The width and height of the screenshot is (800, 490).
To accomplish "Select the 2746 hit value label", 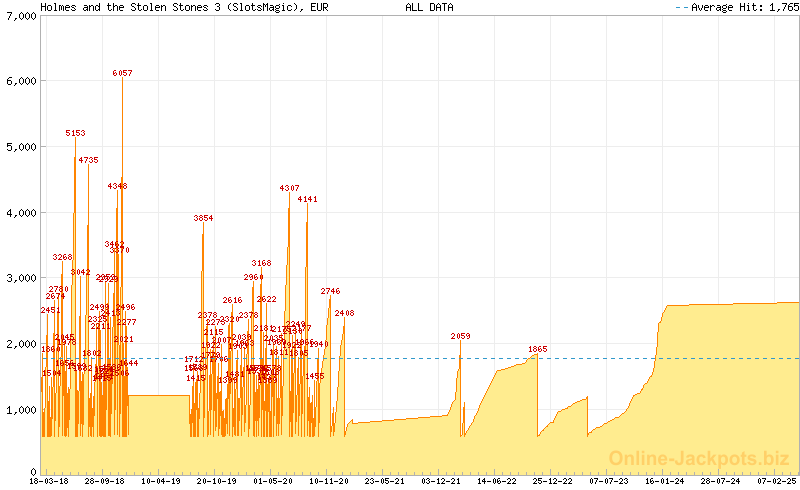I will click(330, 291).
